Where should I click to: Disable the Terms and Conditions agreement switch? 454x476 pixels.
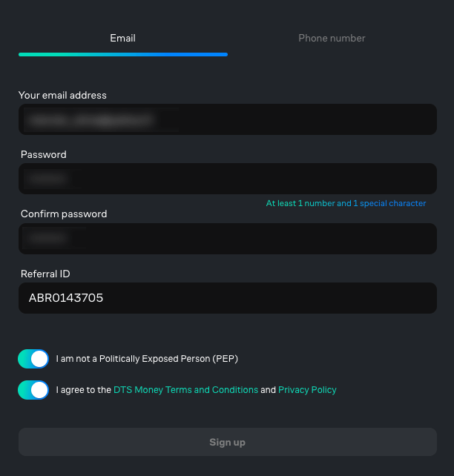click(x=33, y=390)
